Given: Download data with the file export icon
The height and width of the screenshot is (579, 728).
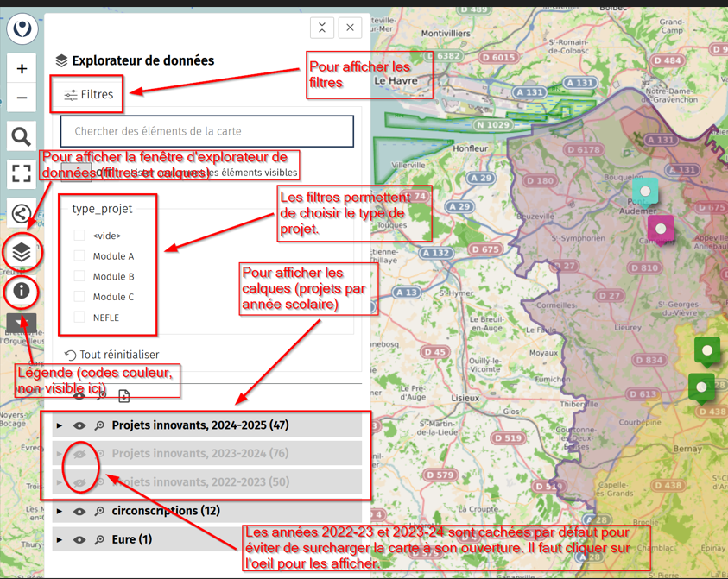Looking at the screenshot, I should 123,395.
